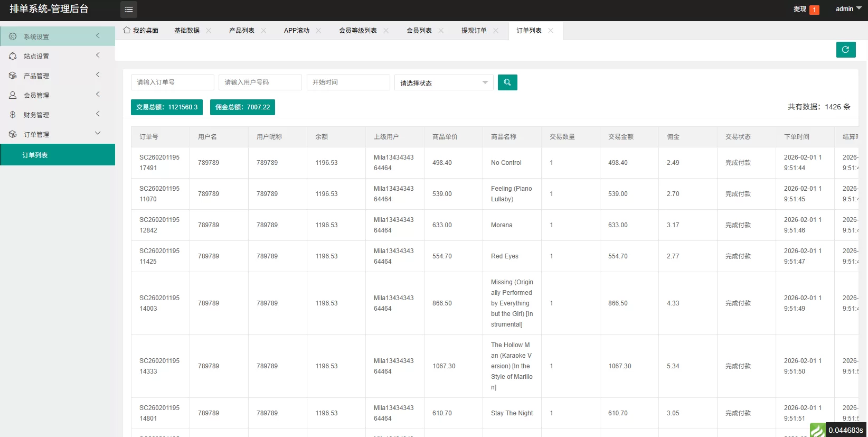
Task: Click the 交易总额 summary button
Action: coord(166,107)
